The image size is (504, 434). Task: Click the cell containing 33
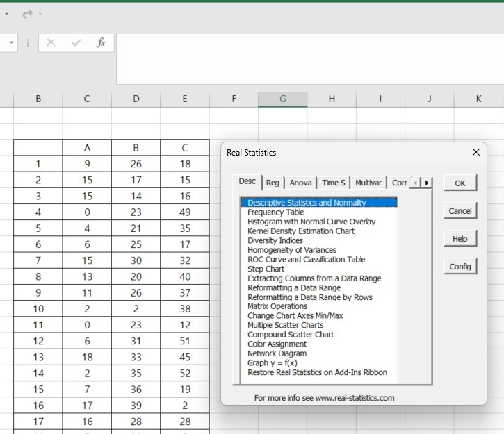pos(136,357)
